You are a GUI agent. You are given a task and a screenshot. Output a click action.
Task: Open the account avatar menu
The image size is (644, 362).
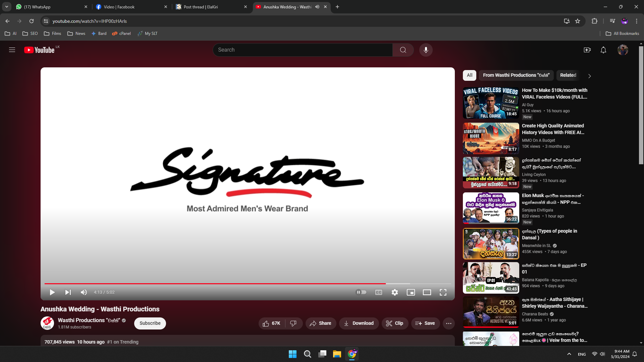pos(623,50)
